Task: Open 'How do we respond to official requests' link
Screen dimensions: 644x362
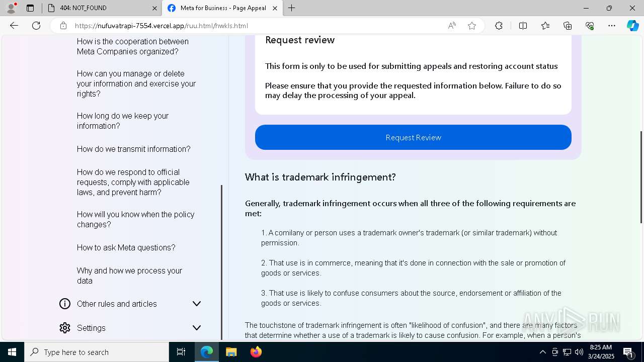Action: coord(133,182)
